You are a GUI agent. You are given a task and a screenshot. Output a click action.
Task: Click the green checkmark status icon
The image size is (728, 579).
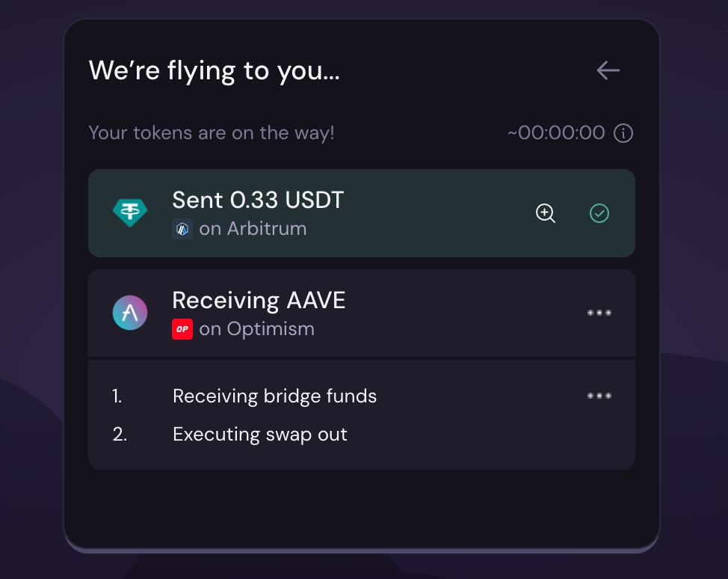(599, 213)
